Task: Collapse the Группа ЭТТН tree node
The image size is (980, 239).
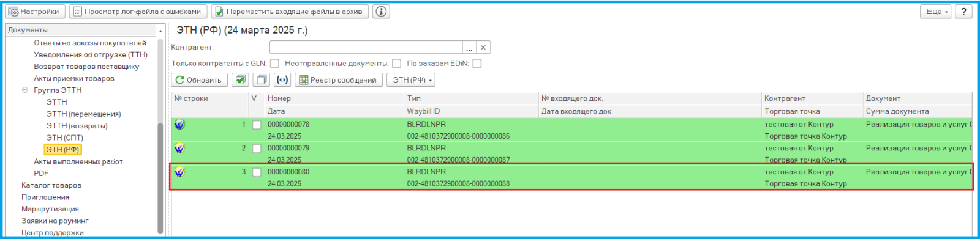Action: coord(25,90)
